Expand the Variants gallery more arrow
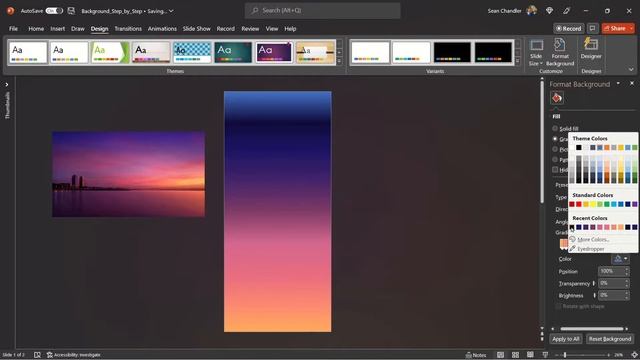The width and height of the screenshot is (640, 360). point(518,61)
